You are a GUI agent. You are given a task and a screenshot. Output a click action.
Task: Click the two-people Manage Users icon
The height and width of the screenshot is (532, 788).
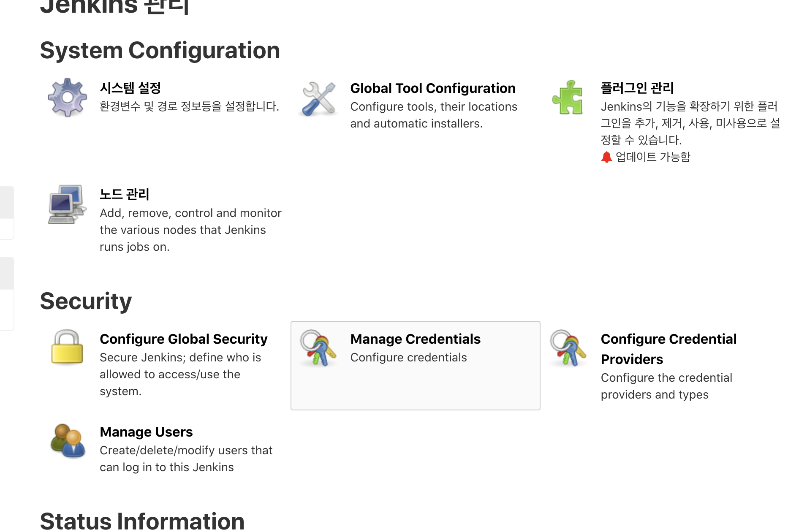coord(68,441)
